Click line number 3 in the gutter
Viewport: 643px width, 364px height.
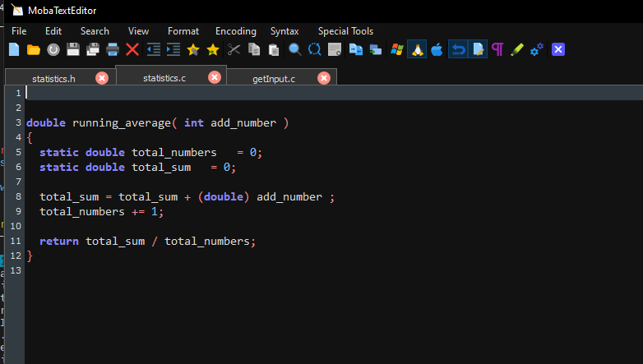pyautogui.click(x=18, y=122)
